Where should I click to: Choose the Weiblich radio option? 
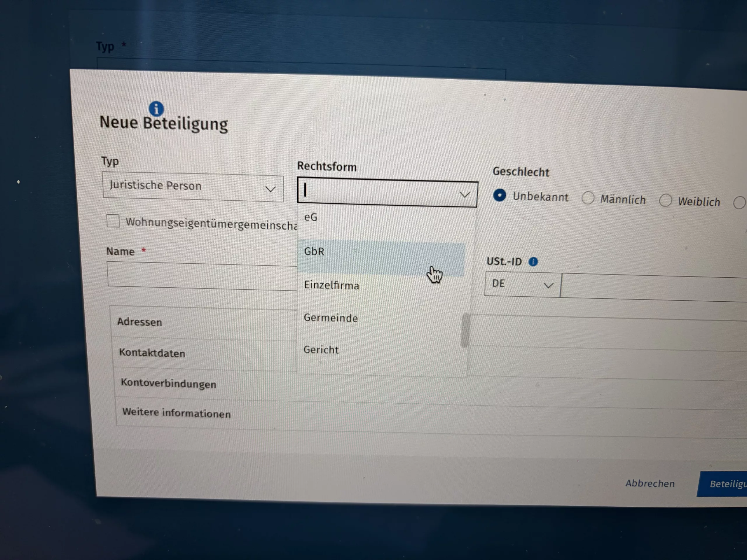tap(665, 200)
